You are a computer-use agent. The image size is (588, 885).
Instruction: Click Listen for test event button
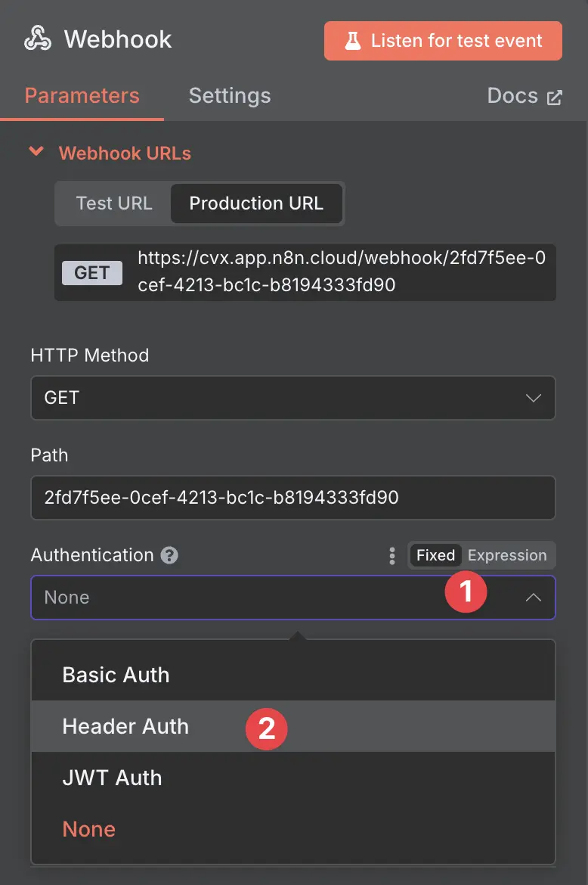pos(443,41)
